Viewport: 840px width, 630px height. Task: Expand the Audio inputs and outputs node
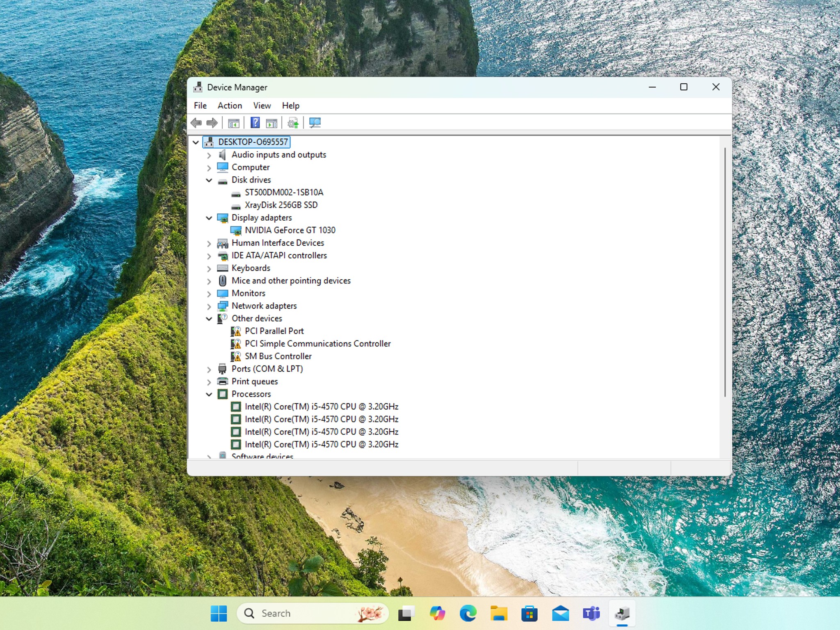(x=209, y=155)
